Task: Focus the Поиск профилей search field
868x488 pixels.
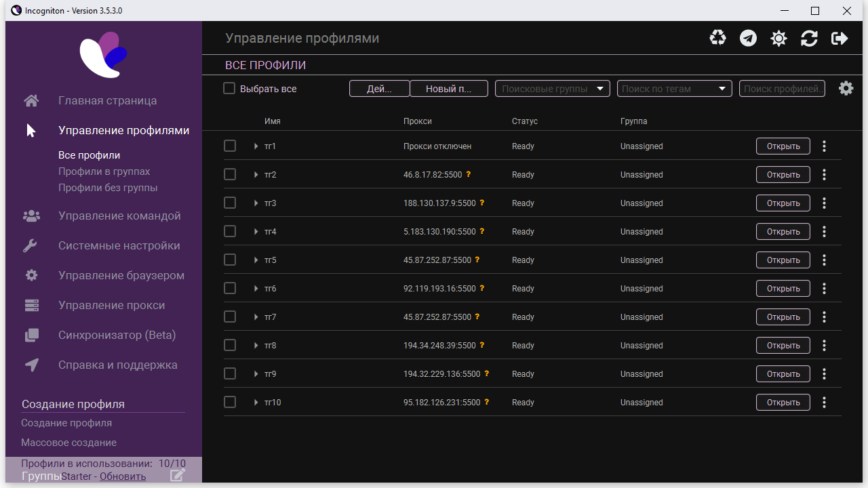Action: tap(782, 89)
